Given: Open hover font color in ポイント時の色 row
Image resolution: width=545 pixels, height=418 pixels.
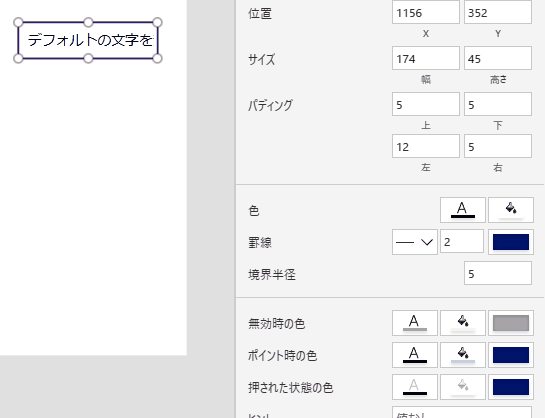Looking at the screenshot, I should pos(415,355).
